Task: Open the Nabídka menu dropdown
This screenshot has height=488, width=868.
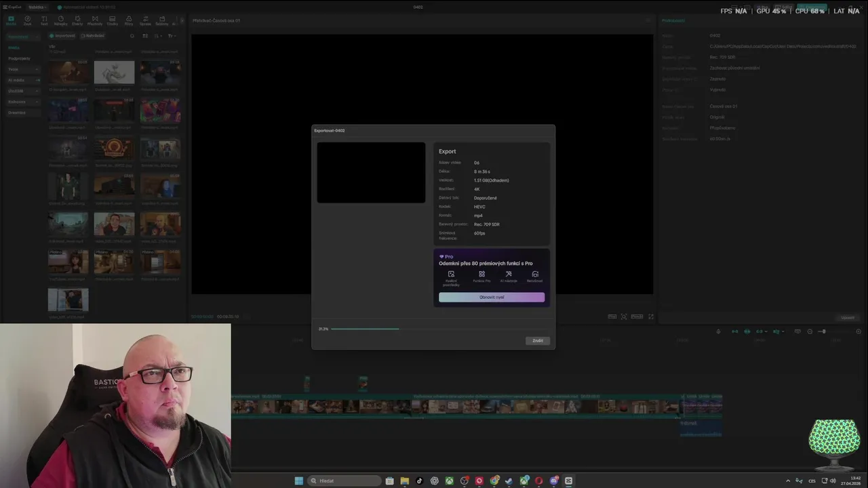Action: (37, 7)
